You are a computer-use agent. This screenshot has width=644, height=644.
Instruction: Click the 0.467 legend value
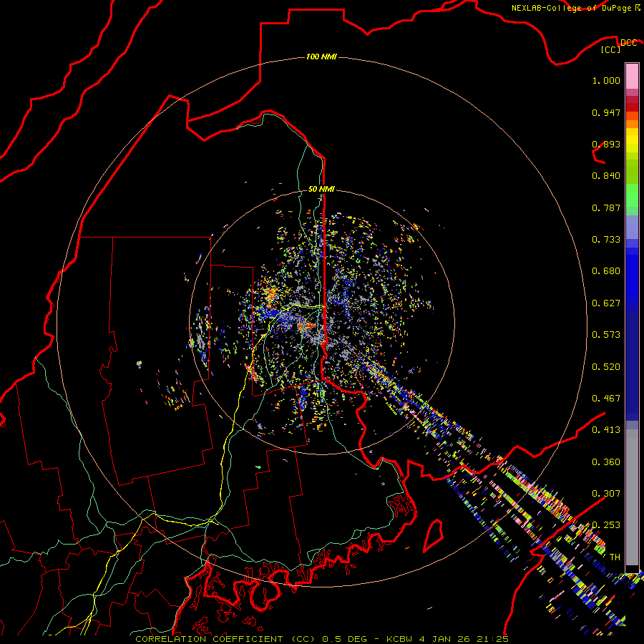click(x=606, y=399)
